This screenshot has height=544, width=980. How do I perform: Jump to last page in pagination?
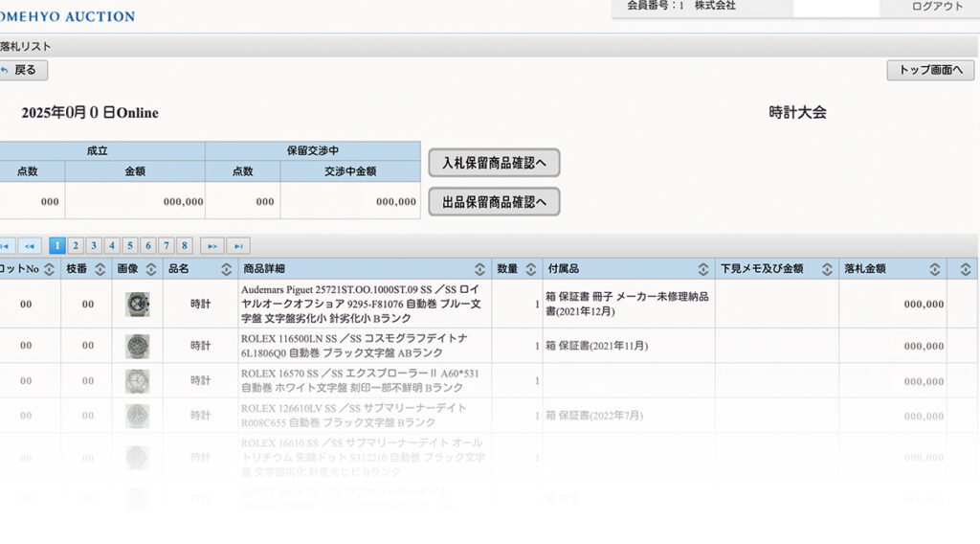(238, 245)
